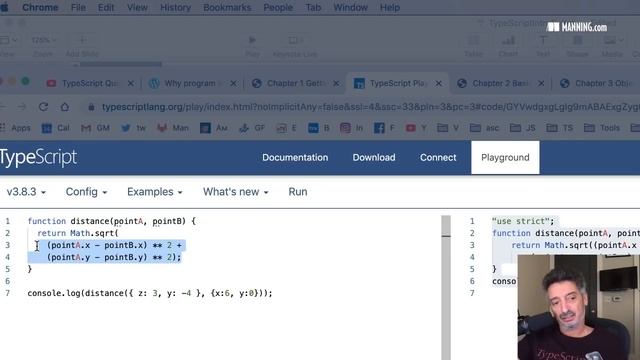Image resolution: width=640 pixels, height=360 pixels.
Task: Open the Edit menu
Action: click(106, 7)
